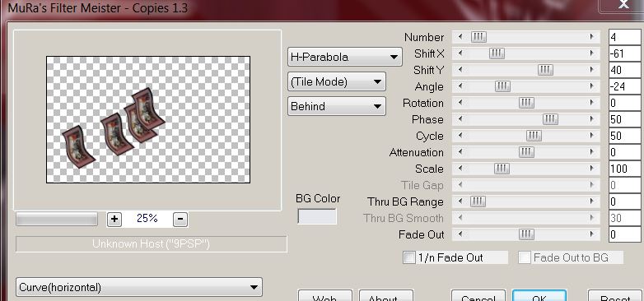Click the Shift Y value field
The height and width of the screenshot is (301, 644).
pos(624,70)
